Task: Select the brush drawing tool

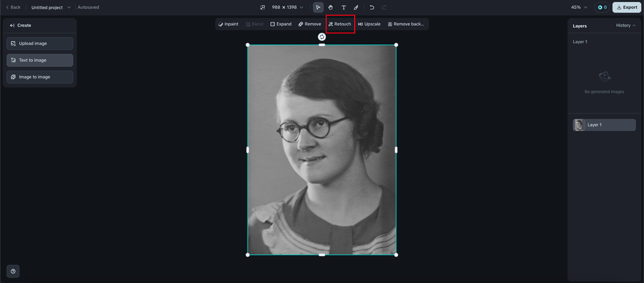Action: point(356,8)
